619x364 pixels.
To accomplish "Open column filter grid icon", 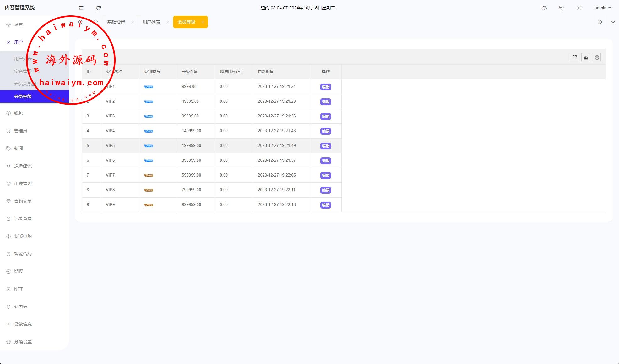I will tap(574, 57).
